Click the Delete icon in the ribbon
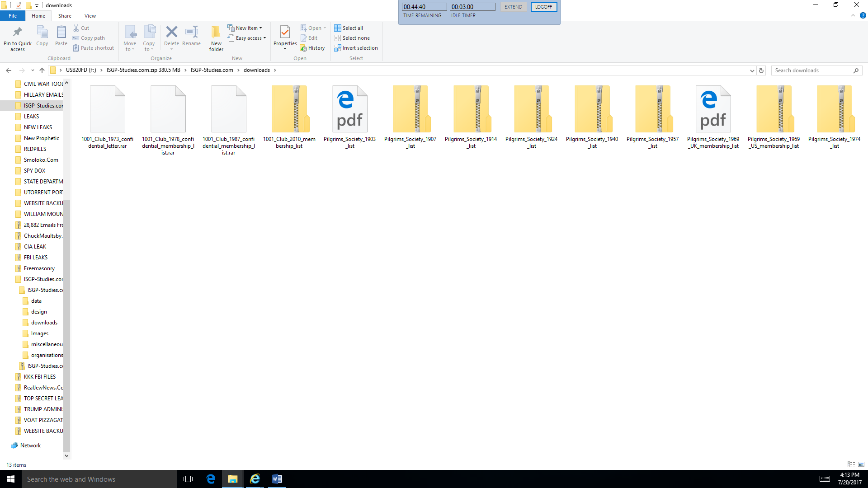The image size is (868, 488). coord(171,32)
